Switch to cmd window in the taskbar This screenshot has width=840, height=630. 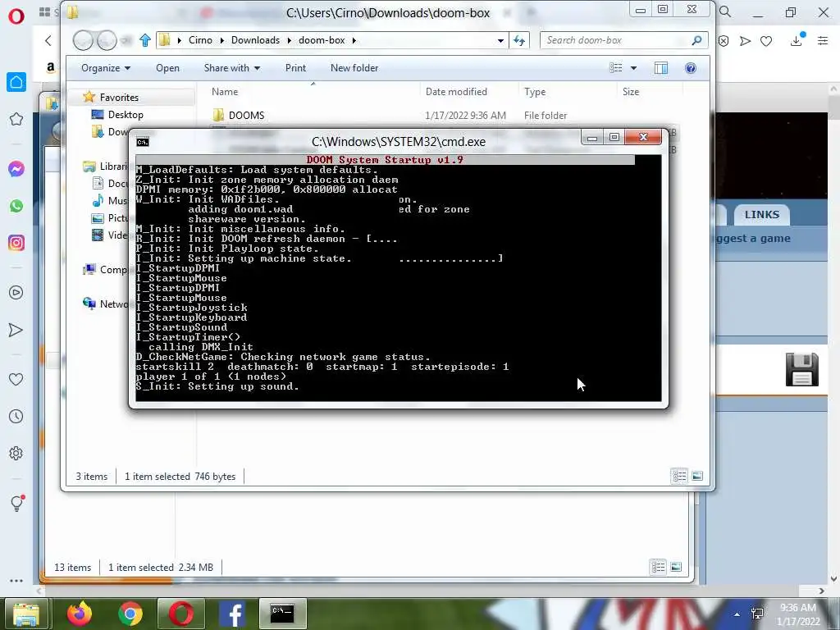pos(283,614)
